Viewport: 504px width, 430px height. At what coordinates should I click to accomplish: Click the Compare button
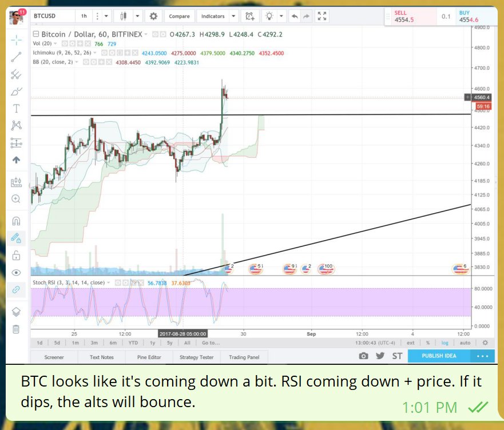point(180,16)
